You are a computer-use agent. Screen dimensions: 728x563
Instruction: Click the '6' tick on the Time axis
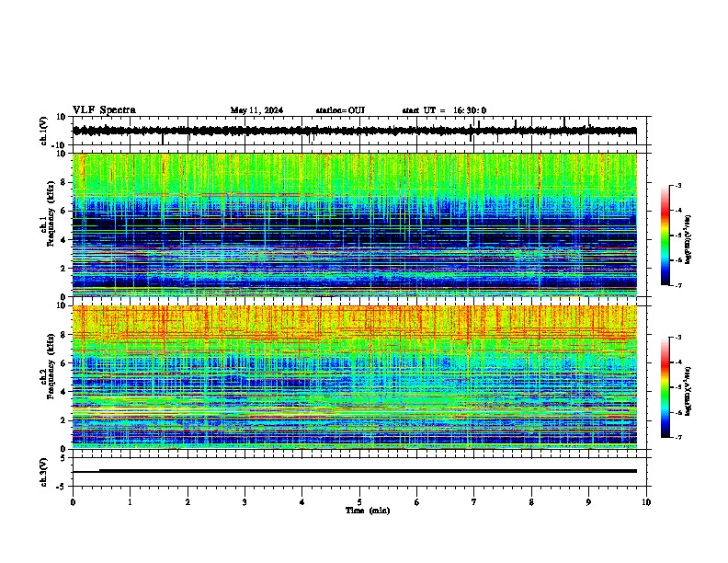point(416,502)
